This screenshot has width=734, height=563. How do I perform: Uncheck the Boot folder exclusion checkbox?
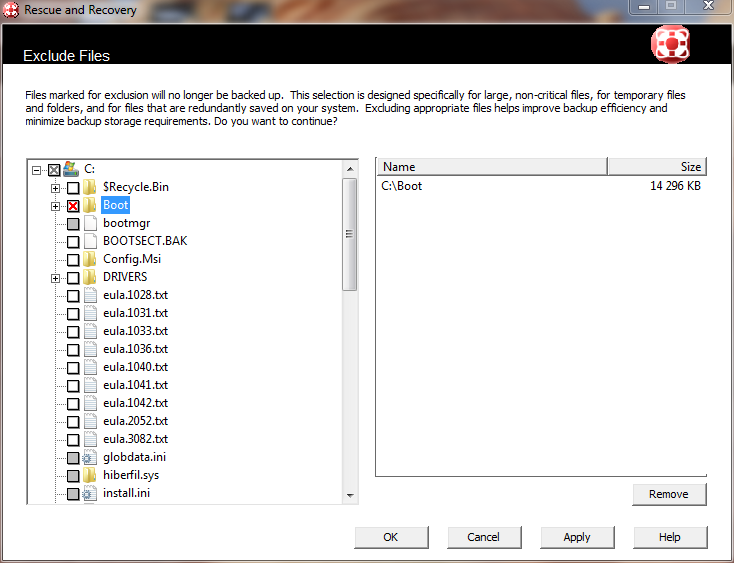73,206
